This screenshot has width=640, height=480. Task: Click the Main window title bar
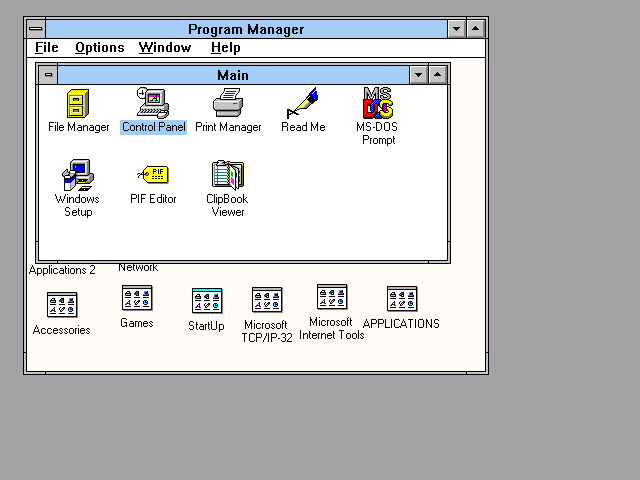point(233,75)
